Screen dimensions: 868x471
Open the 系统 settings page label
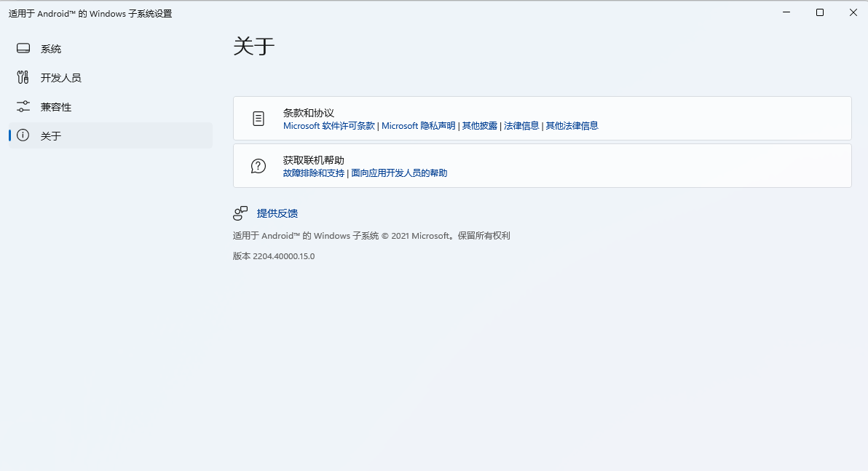click(x=51, y=49)
